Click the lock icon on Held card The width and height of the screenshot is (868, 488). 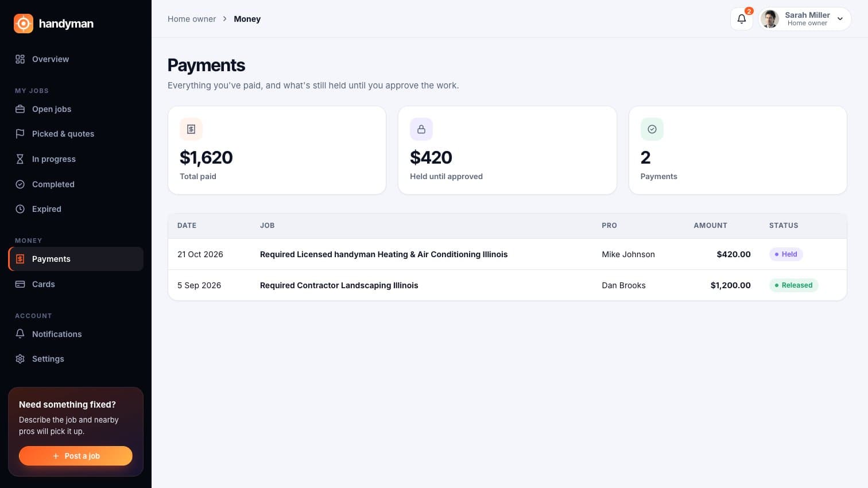[x=421, y=129]
